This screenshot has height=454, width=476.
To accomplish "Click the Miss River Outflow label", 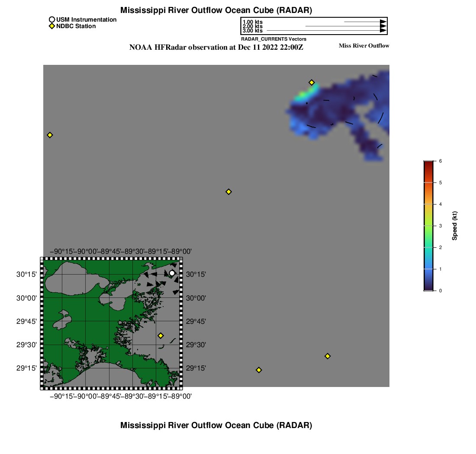I will coord(363,46).
